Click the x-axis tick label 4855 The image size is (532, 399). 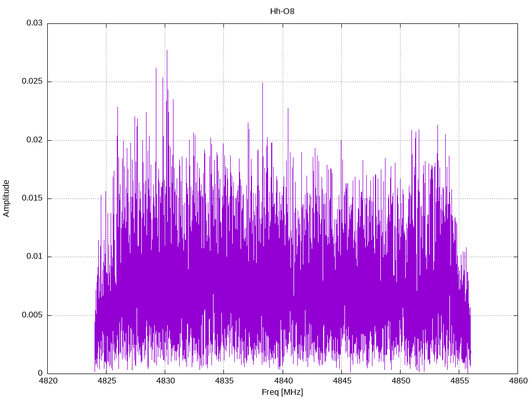click(459, 381)
